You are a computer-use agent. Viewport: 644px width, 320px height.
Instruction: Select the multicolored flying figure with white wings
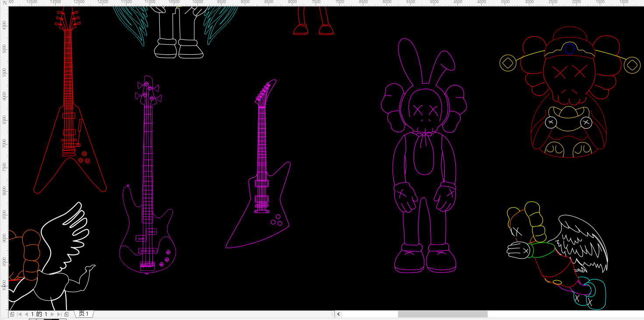coord(557,255)
